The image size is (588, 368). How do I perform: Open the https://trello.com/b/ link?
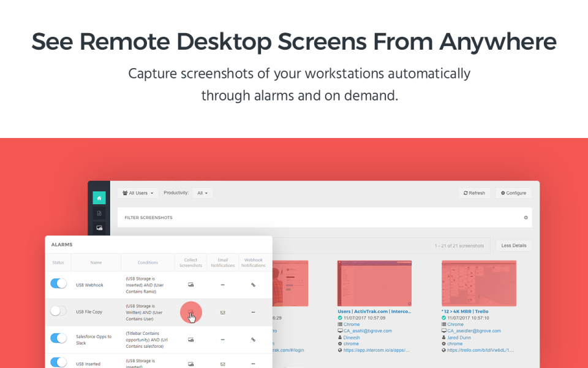coord(480,350)
